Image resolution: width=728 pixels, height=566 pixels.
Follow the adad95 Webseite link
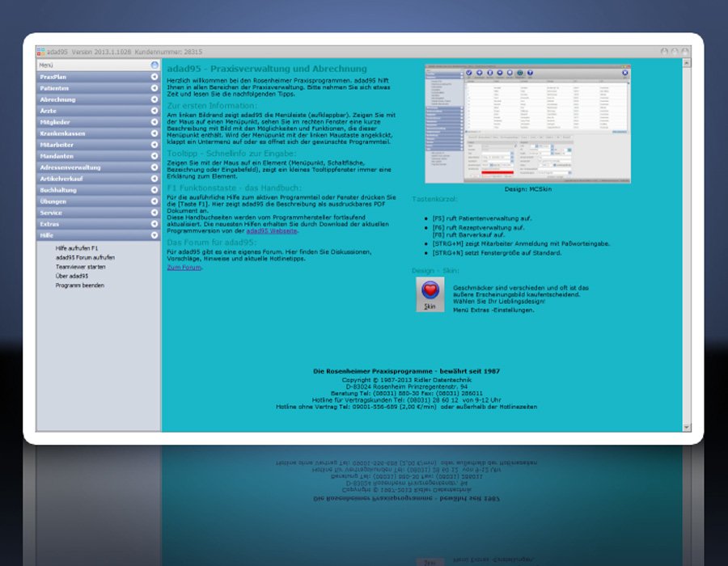tap(272, 230)
